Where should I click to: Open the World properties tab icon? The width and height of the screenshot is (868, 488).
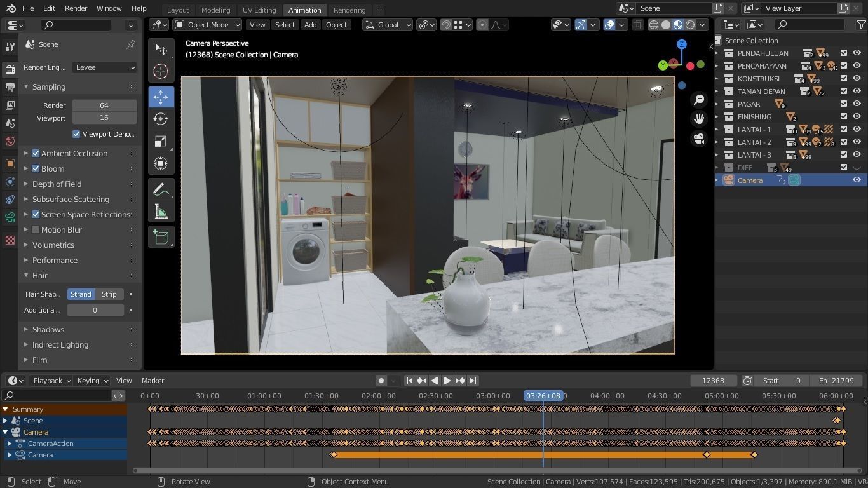[10, 140]
